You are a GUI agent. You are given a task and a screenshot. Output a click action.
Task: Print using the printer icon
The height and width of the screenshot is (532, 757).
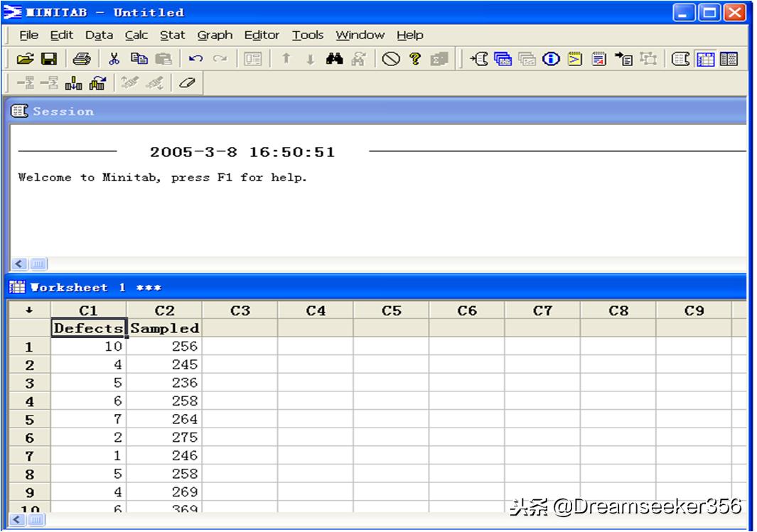(x=82, y=59)
